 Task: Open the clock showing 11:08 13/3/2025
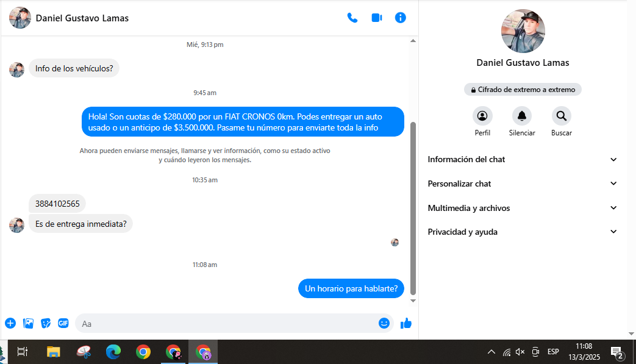pyautogui.click(x=584, y=351)
